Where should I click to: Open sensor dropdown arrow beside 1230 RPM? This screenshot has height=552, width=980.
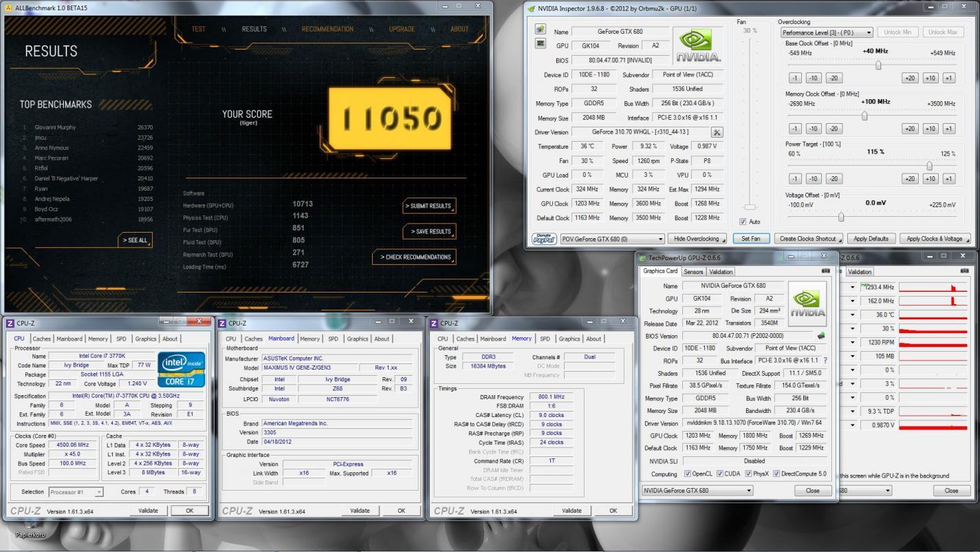click(853, 342)
